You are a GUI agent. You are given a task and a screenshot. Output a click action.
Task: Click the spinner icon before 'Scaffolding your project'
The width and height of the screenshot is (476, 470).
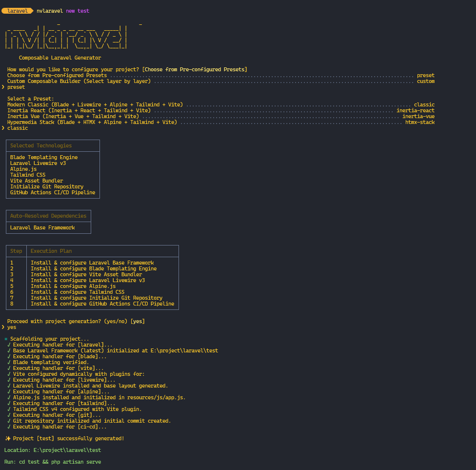point(6,339)
